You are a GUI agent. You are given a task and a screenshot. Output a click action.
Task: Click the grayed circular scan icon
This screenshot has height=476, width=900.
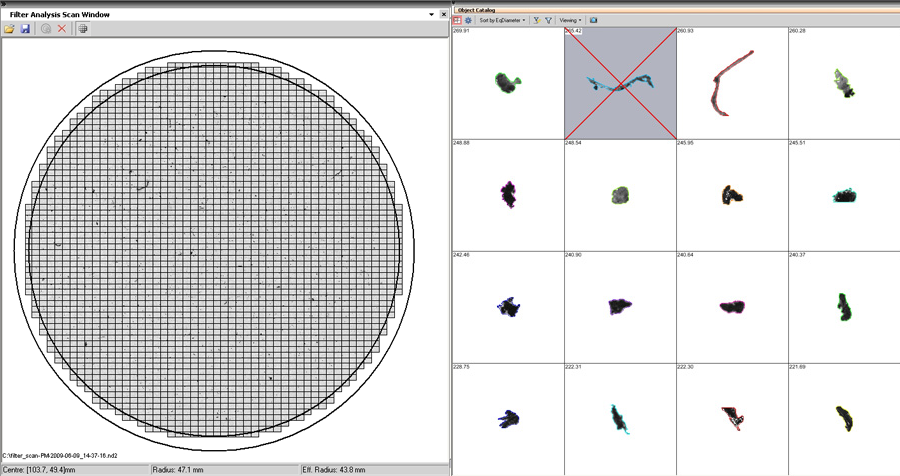(x=46, y=29)
